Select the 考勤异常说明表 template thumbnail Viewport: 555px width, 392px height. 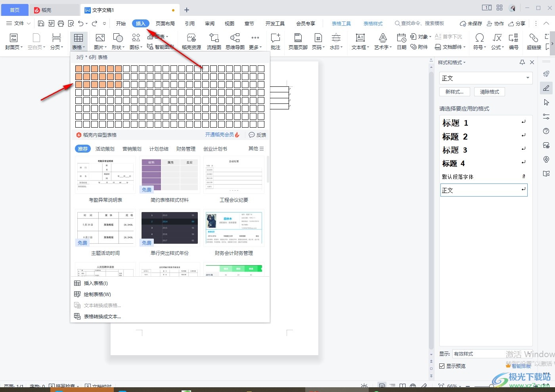105,175
